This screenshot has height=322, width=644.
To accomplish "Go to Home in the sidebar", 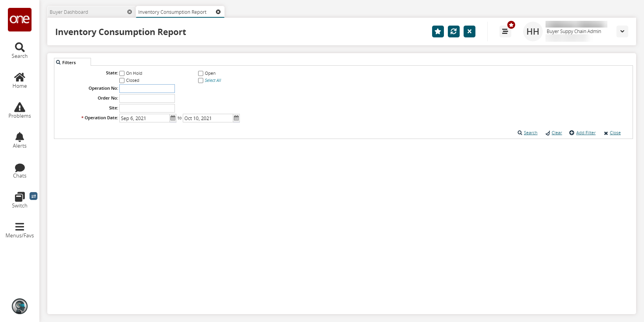I will tap(20, 81).
